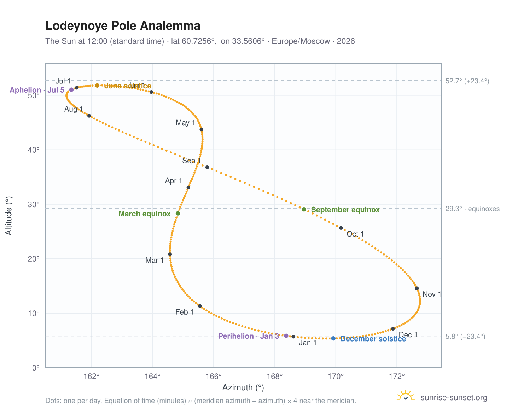The width and height of the screenshot is (512, 420).
Task: Select the Aphelion Jul 5 purple dot
Action: pyautogui.click(x=71, y=90)
